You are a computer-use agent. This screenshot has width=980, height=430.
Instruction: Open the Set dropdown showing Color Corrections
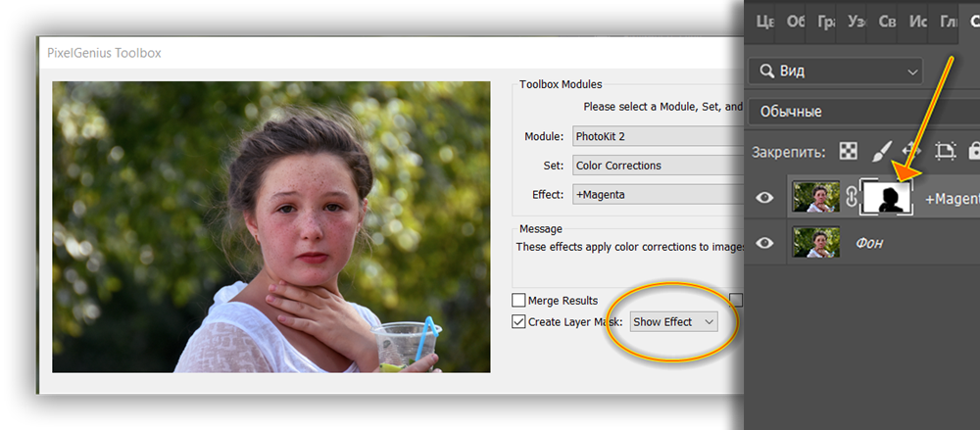tap(658, 166)
